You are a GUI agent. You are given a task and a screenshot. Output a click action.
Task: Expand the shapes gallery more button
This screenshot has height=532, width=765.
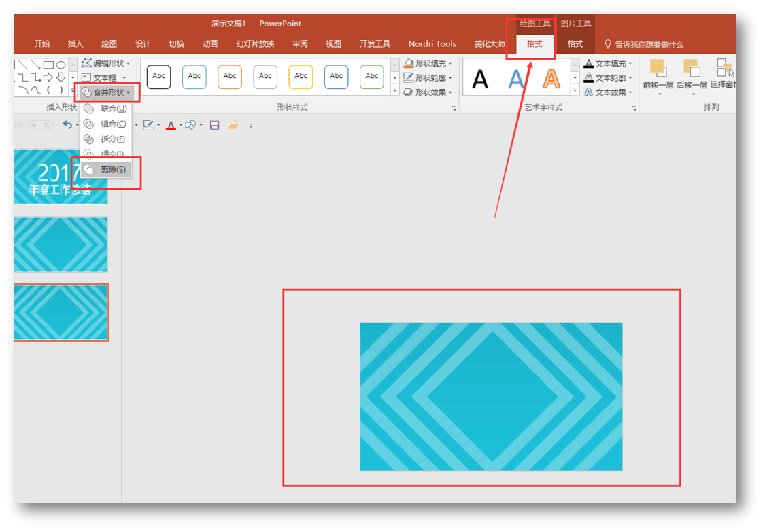[x=73, y=90]
